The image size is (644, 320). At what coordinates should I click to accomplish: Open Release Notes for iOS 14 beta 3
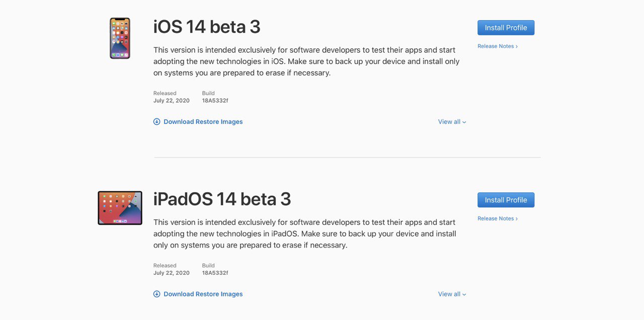pos(498,46)
